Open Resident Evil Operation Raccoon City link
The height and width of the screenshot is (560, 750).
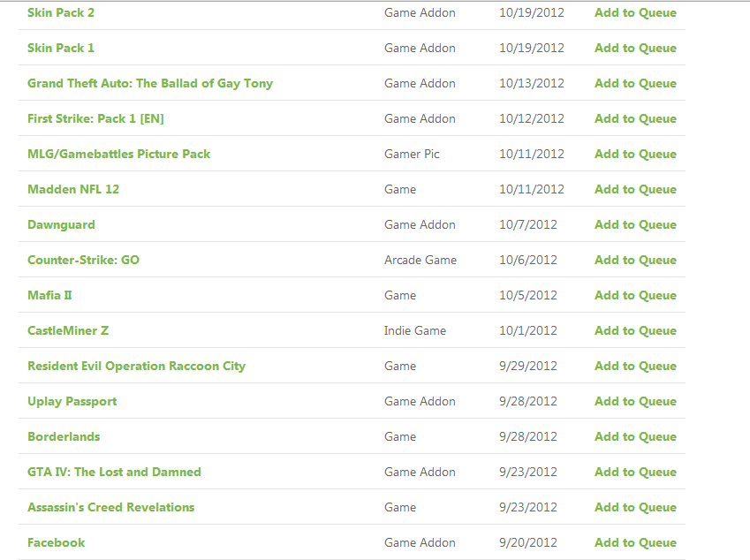(136, 366)
